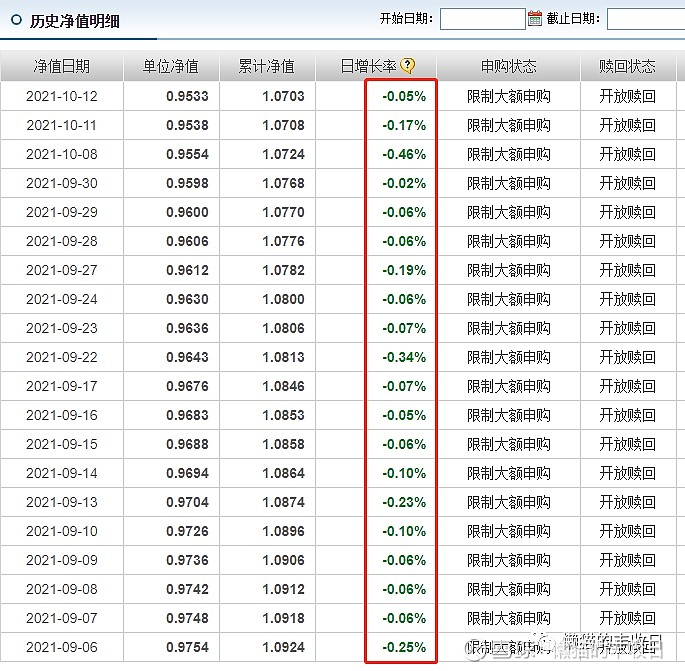The image size is (685, 671).
Task: Click growth rate -0.02%
Action: pyautogui.click(x=404, y=183)
